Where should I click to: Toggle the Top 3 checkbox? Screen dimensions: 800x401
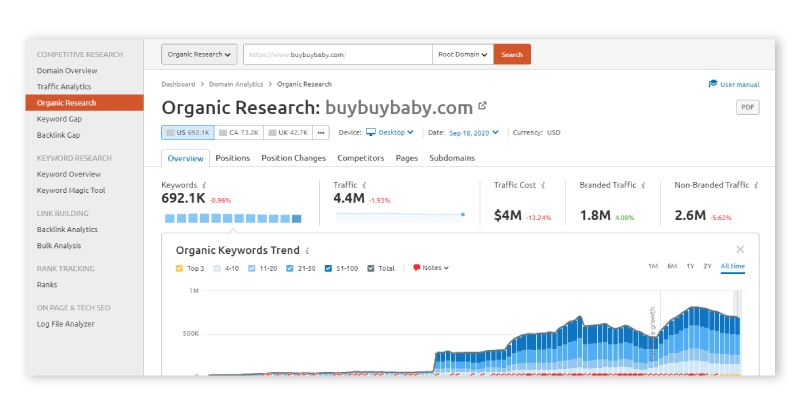pos(179,268)
